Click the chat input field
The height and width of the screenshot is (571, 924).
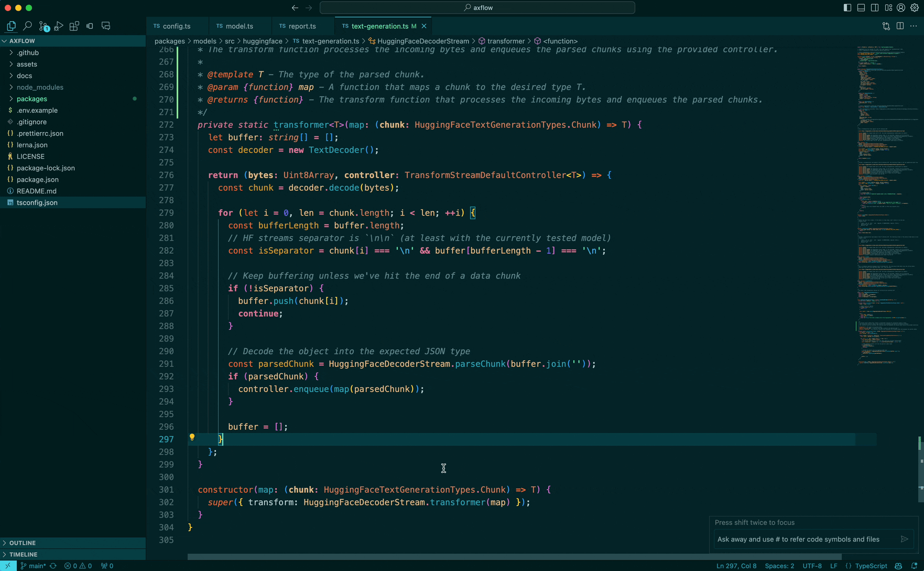point(805,539)
